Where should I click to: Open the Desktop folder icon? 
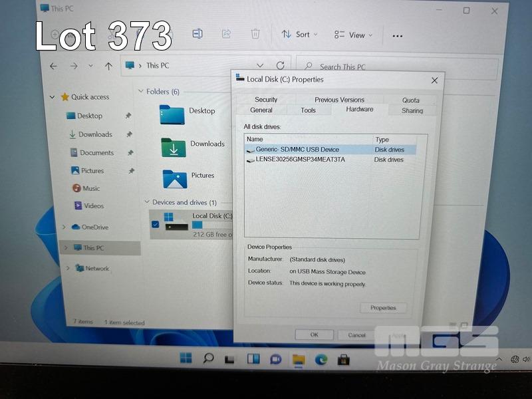pos(172,113)
